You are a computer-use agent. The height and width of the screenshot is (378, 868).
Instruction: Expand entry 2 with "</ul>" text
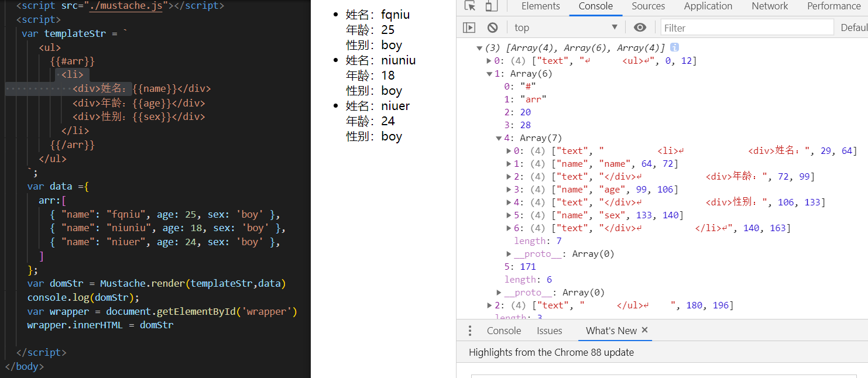[489, 305]
